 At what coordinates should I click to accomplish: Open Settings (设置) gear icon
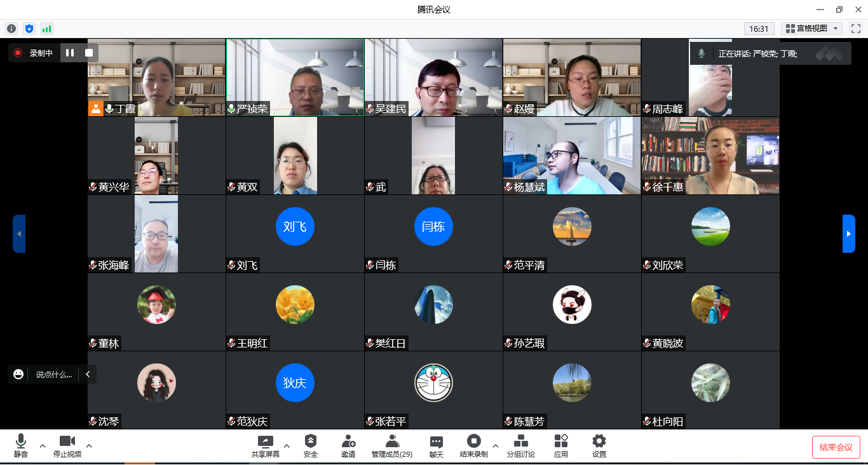point(599,446)
